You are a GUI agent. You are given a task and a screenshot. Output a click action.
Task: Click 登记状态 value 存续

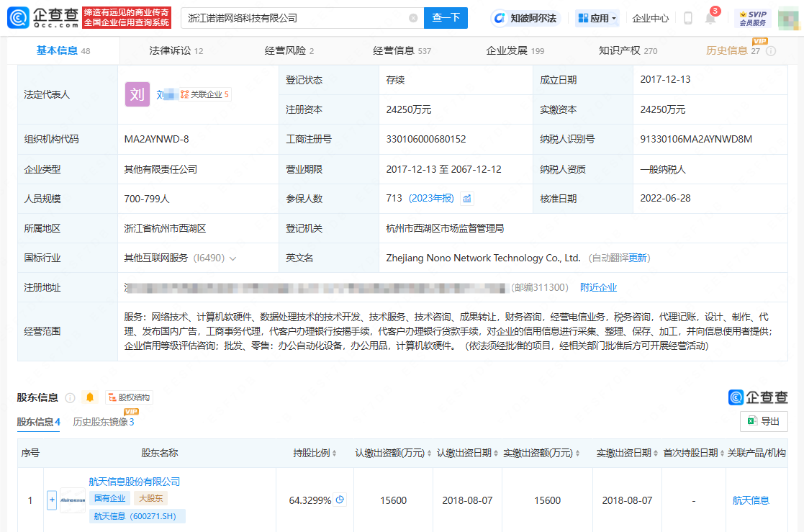(395, 79)
